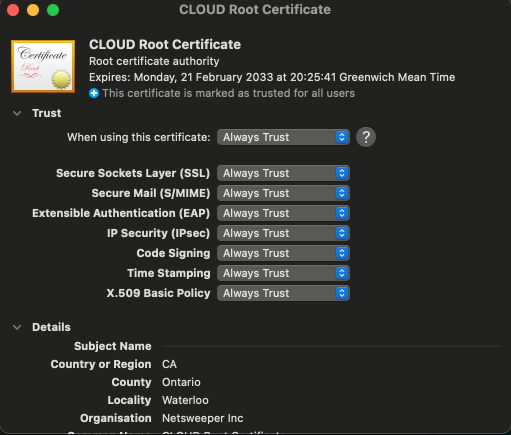Click the certificate thumbnail image

(x=43, y=66)
